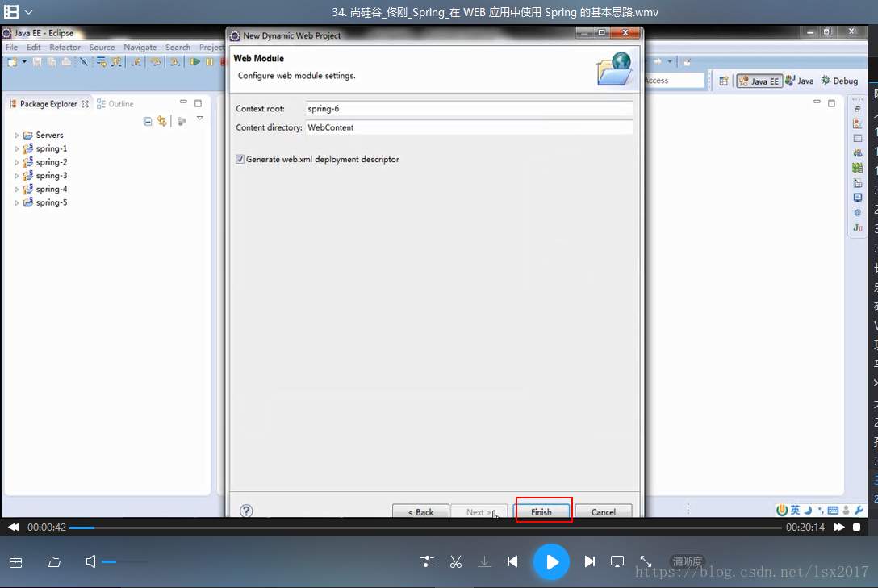Click the Back button in dialog

420,511
